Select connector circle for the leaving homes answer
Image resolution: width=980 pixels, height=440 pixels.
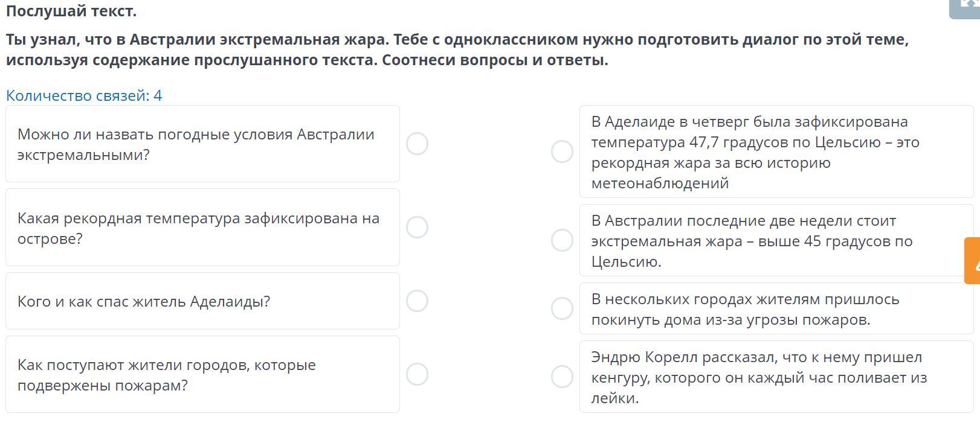click(562, 308)
